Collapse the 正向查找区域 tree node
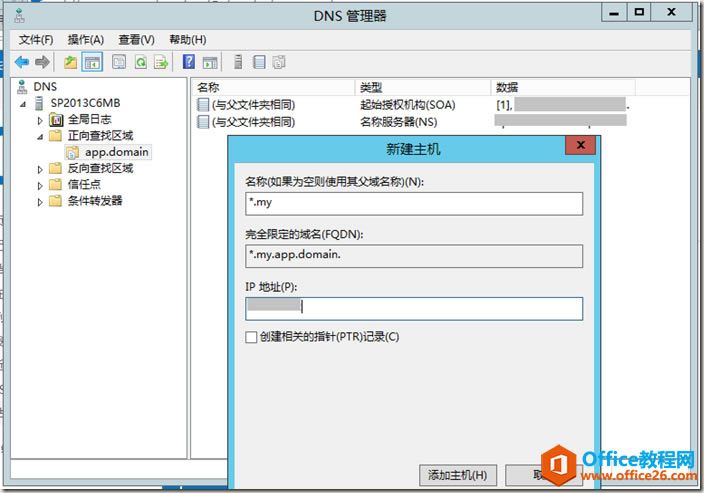The width and height of the screenshot is (704, 493). click(x=40, y=136)
